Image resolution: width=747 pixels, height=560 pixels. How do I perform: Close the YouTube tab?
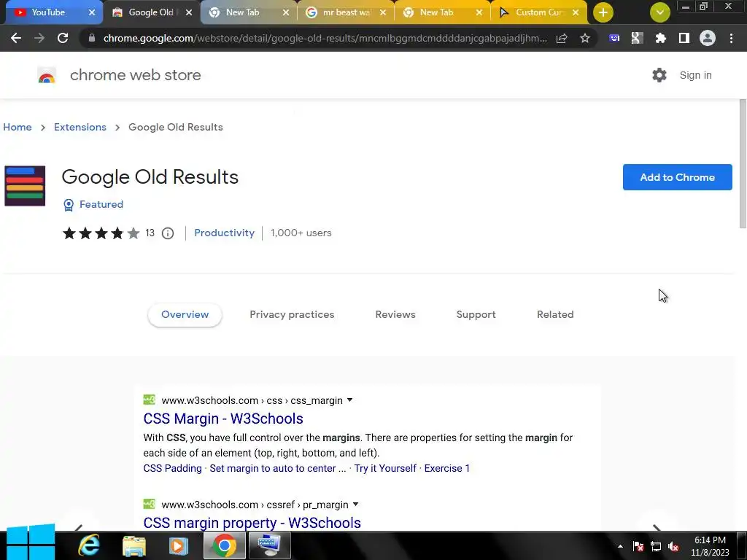92,12
